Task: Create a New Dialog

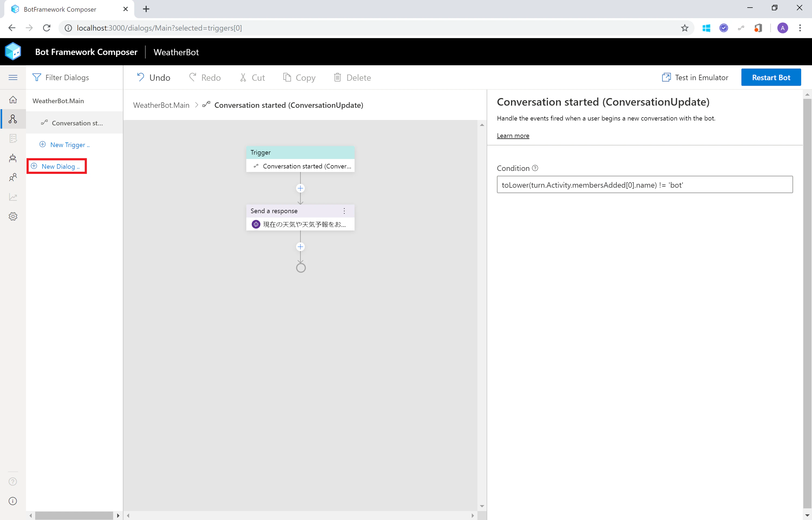Action: (57, 167)
